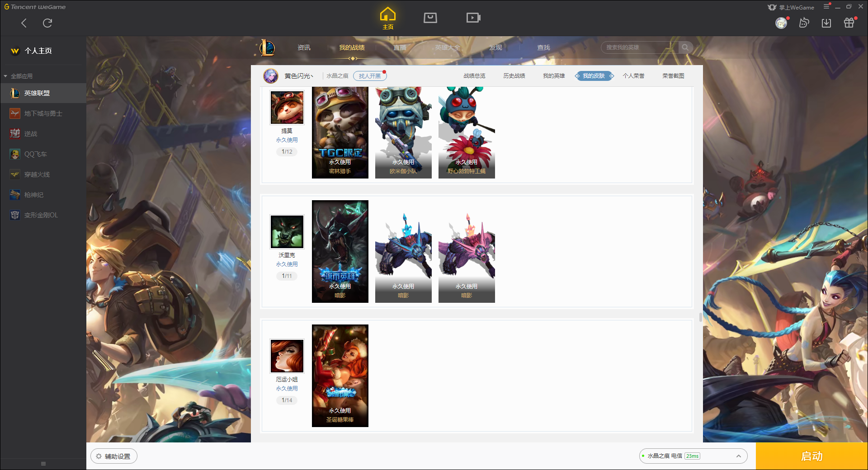
Task: Switch to the 战绩总览 sub-tab
Action: pos(474,76)
